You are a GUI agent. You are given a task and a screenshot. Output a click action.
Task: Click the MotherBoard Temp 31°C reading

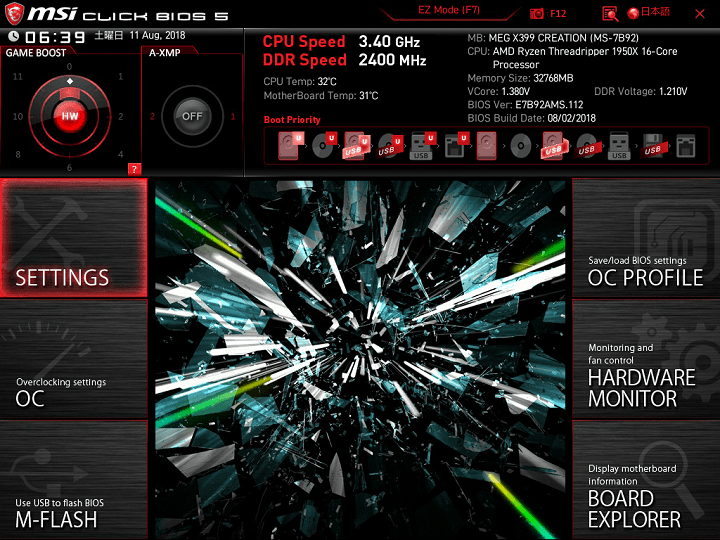click(321, 96)
